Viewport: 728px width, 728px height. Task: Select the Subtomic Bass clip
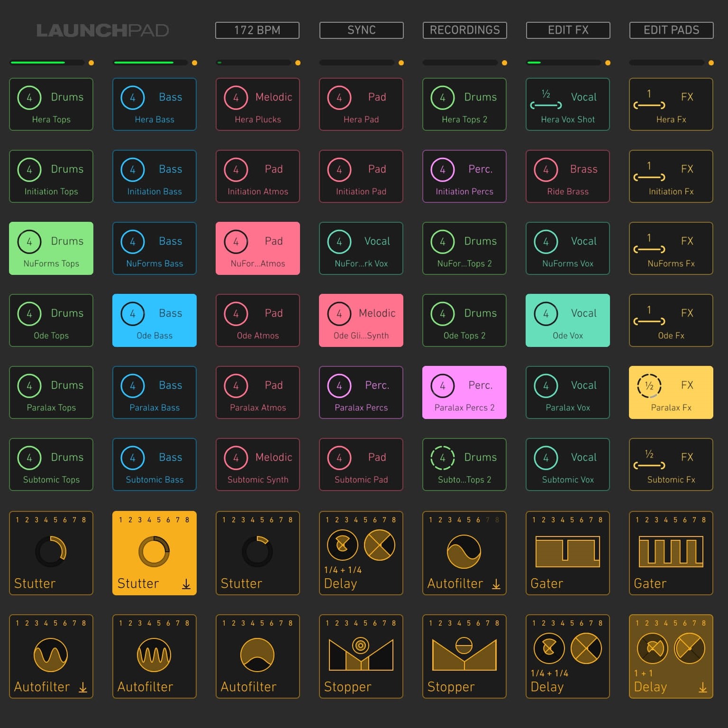(x=155, y=464)
